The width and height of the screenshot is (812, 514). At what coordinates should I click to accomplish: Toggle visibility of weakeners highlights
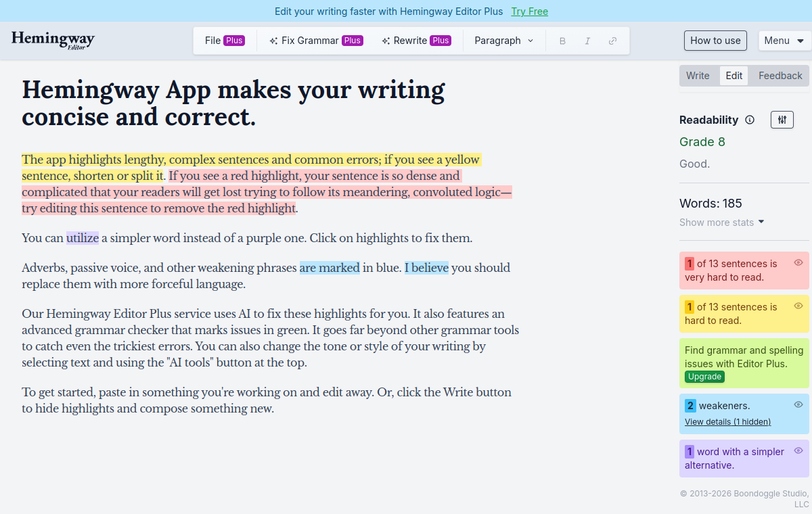pos(798,404)
